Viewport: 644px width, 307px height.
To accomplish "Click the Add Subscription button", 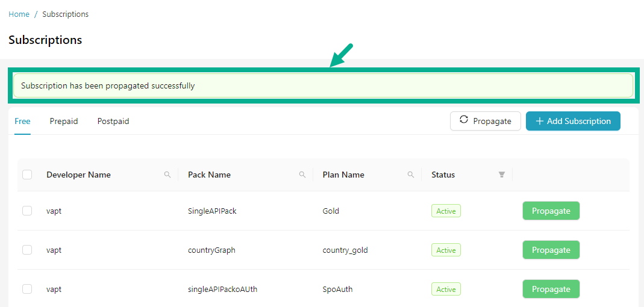I will 573,121.
